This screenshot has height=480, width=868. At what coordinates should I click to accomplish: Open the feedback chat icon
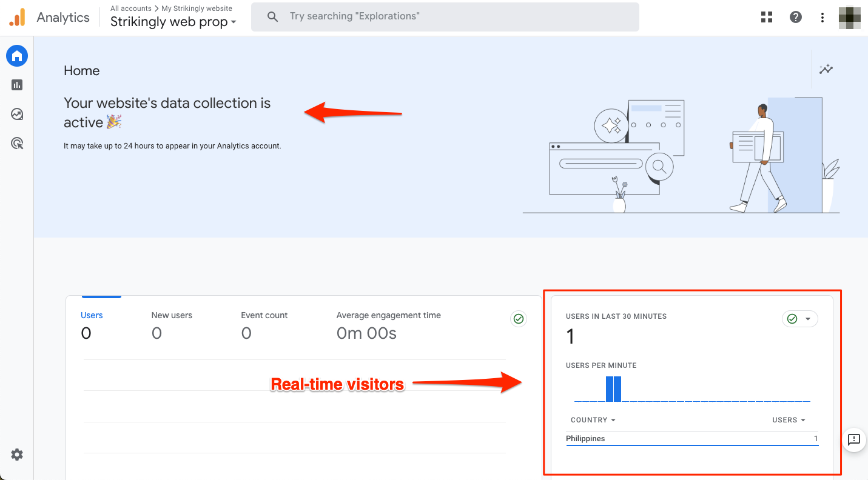(x=854, y=441)
